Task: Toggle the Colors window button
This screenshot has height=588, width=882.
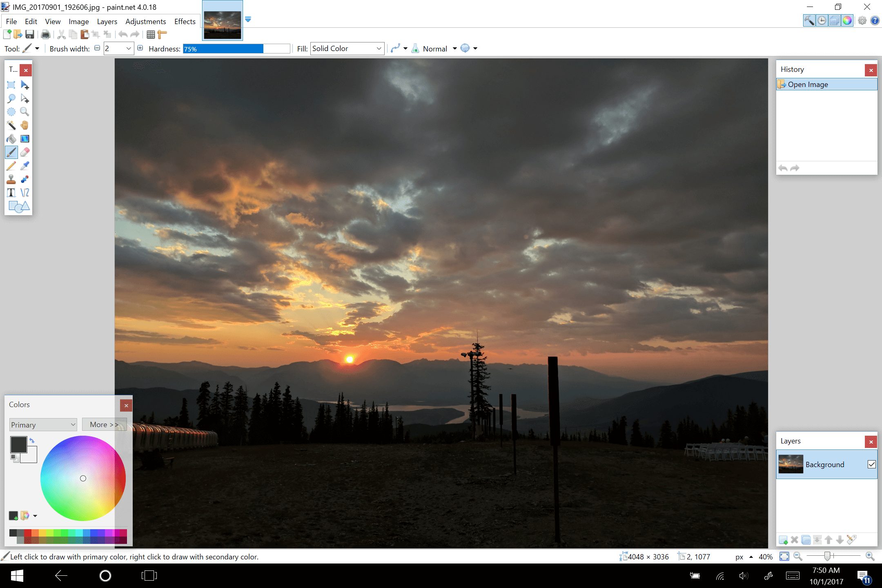Action: [847, 20]
